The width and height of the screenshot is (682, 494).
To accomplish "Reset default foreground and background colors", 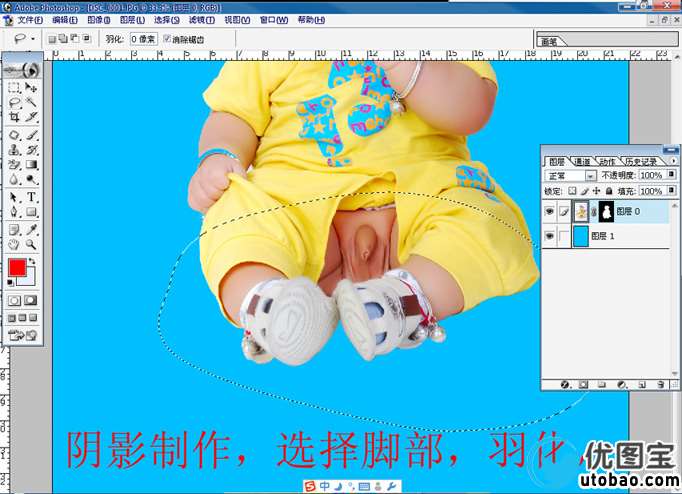I will point(11,283).
